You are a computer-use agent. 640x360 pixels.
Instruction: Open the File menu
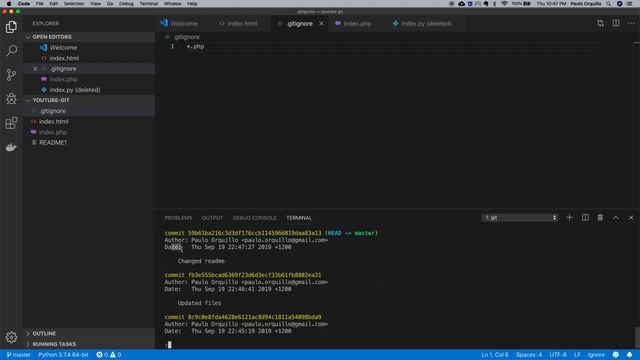[x=40, y=4]
